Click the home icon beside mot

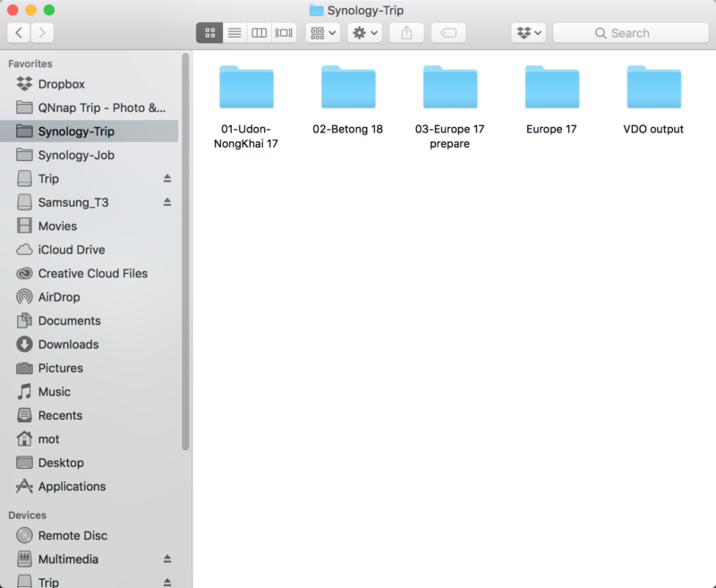pos(24,439)
